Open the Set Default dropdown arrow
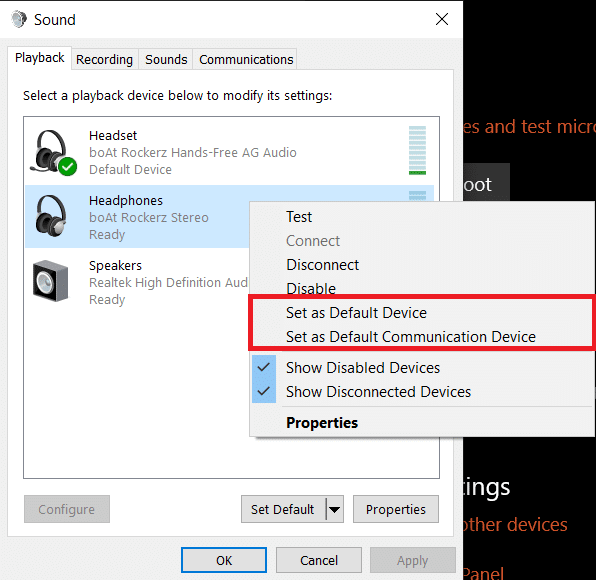 coord(335,509)
